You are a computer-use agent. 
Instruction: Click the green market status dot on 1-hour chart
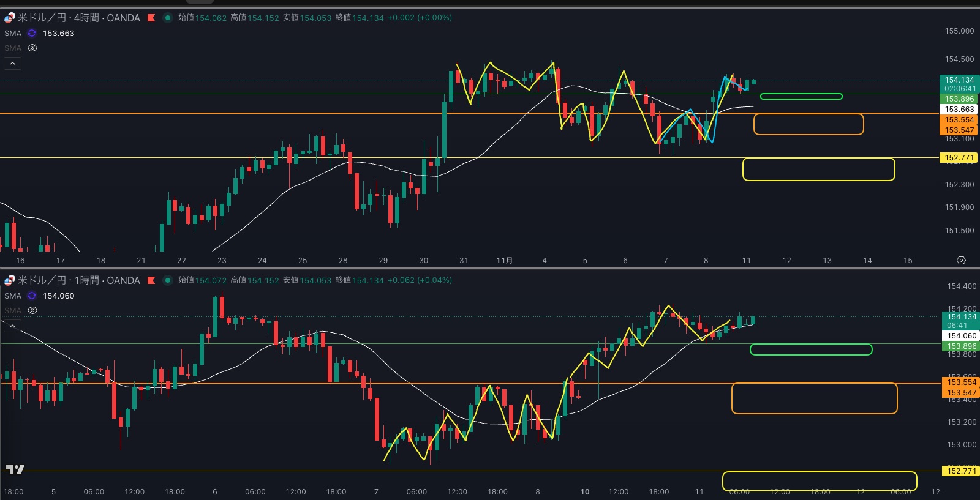tap(167, 280)
